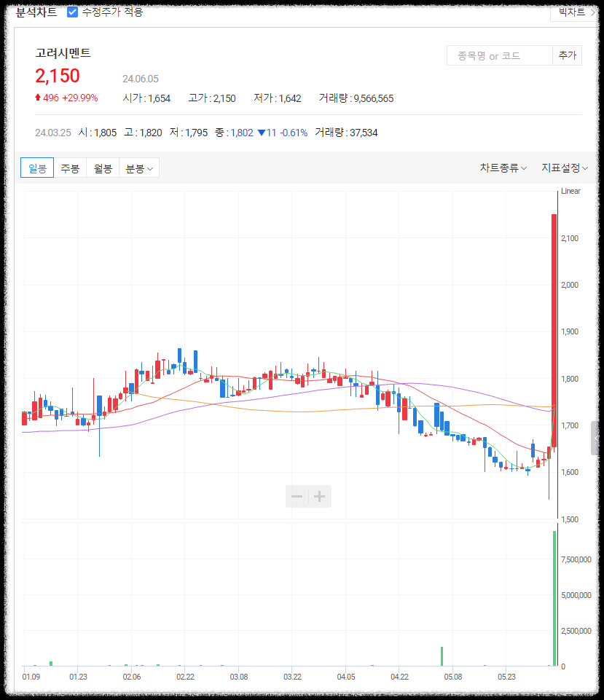Select the 일봉 tab
The height and width of the screenshot is (700, 604).
point(37,168)
